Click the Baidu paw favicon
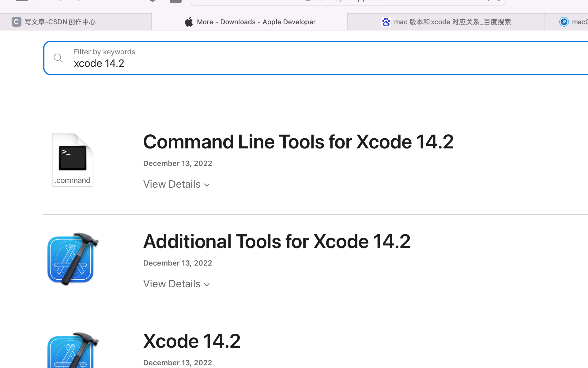This screenshot has width=588, height=368. [386, 22]
